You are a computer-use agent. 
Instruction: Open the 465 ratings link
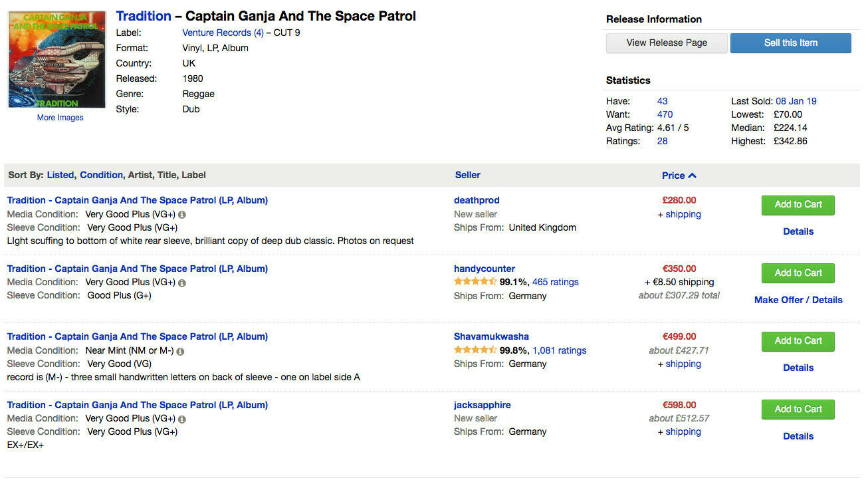tap(556, 282)
